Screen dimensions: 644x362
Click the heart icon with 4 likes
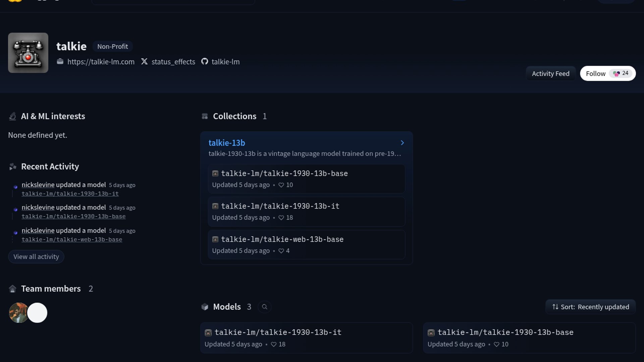(x=281, y=251)
